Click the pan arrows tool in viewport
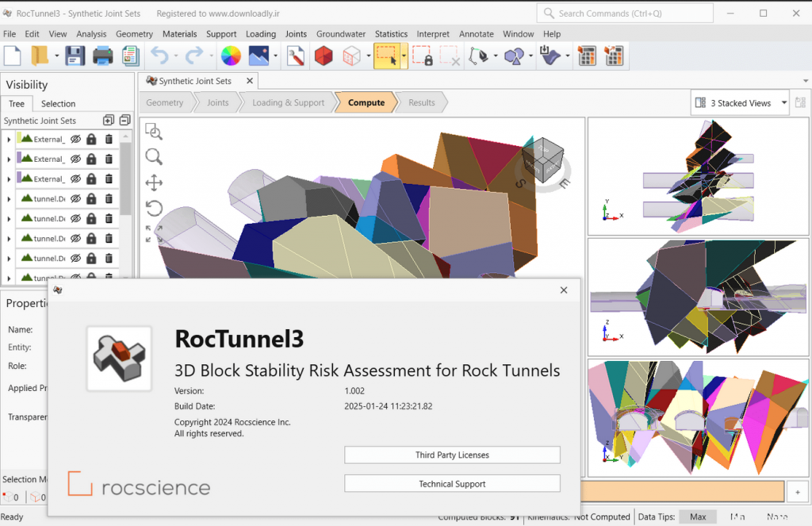This screenshot has height=526, width=812. 154,182
